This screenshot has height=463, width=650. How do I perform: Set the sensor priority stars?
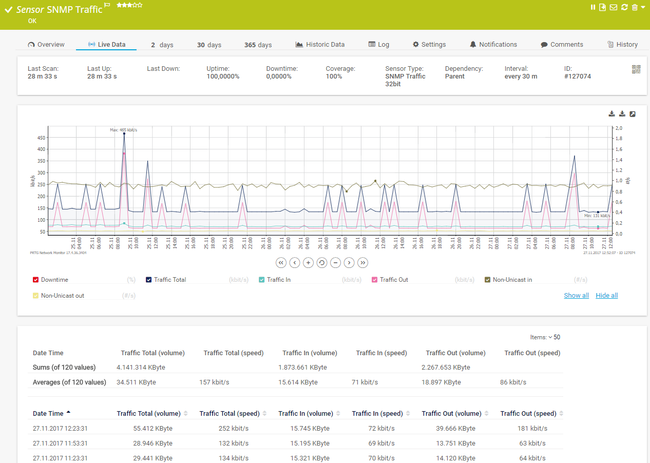click(130, 5)
